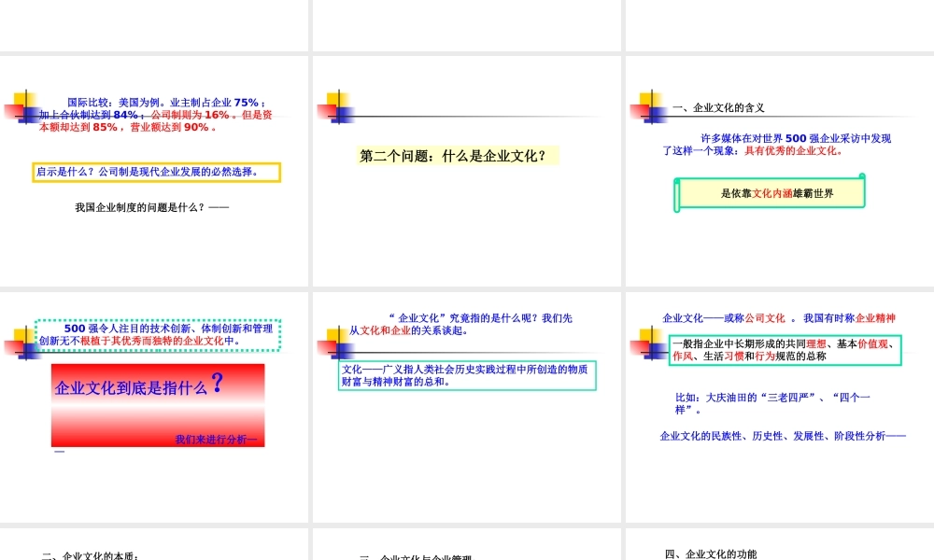Click the green-bordered definition 文化——广义指人类社会历史实践

click(x=467, y=375)
